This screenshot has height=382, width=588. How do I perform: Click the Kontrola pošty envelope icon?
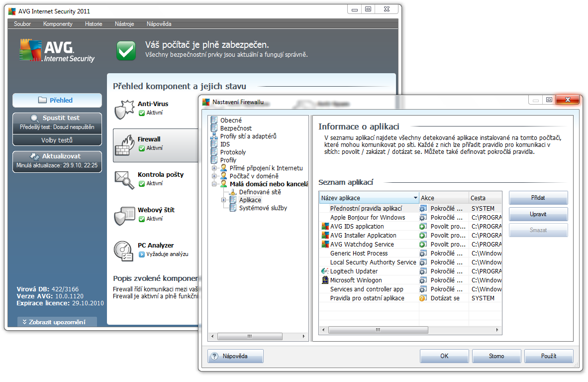point(124,180)
